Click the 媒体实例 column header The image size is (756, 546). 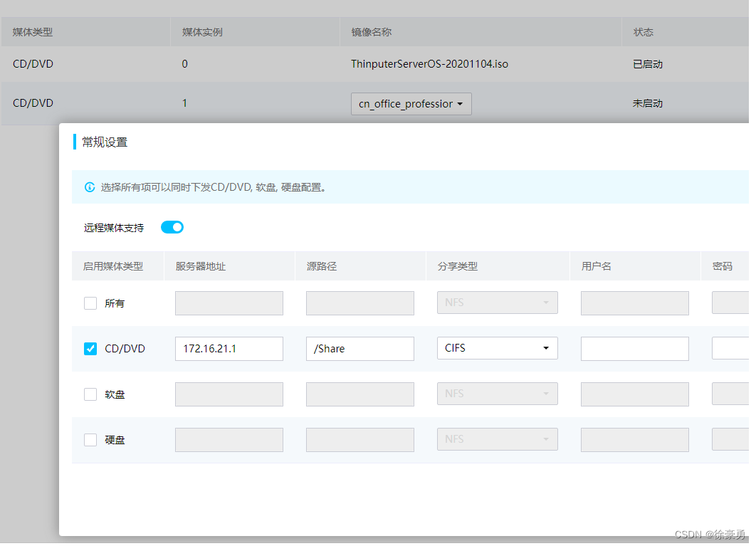pyautogui.click(x=202, y=32)
